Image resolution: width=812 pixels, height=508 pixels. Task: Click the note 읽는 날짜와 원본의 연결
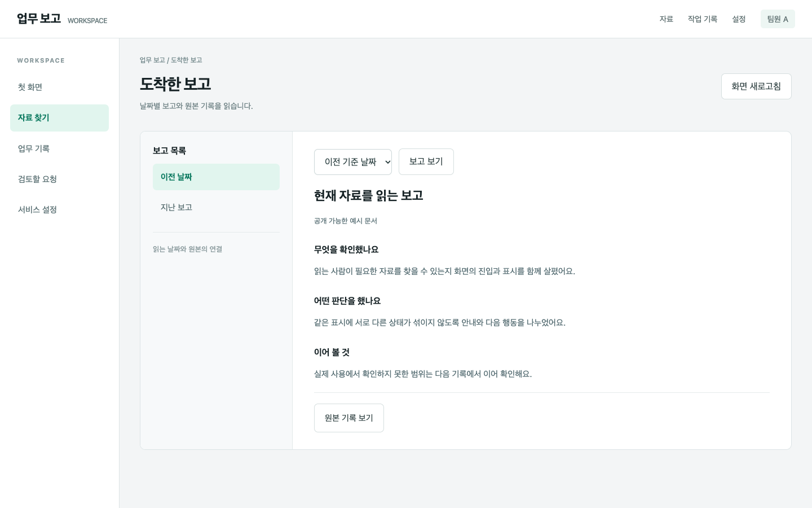188,249
